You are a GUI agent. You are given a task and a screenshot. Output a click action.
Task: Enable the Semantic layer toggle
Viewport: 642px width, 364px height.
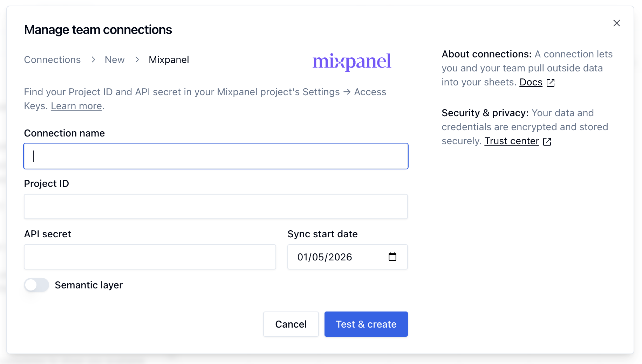[36, 285]
